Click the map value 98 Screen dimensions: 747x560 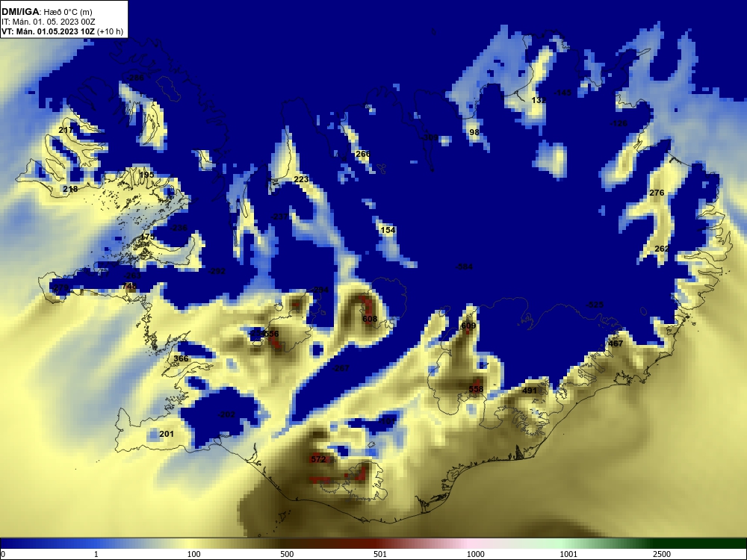click(x=474, y=132)
